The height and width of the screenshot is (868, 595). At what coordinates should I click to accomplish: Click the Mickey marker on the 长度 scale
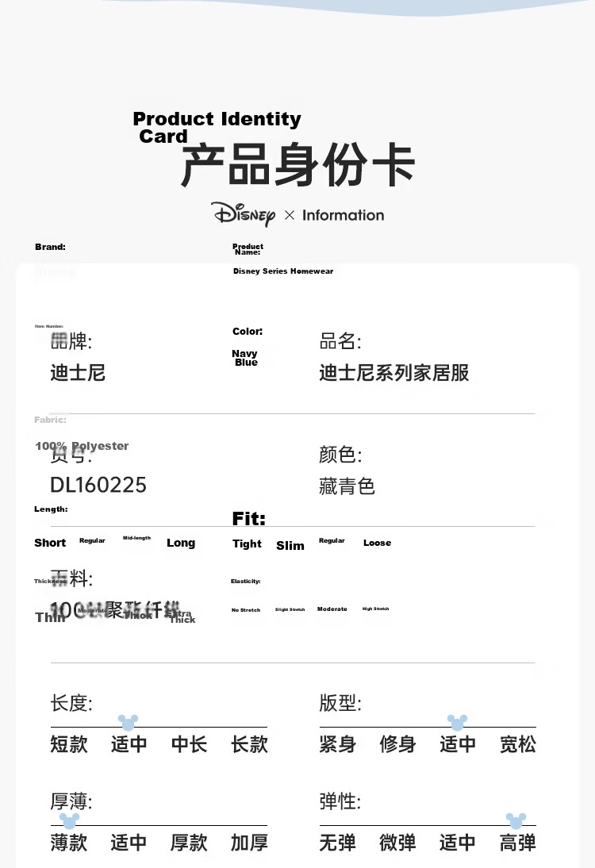[x=128, y=722]
